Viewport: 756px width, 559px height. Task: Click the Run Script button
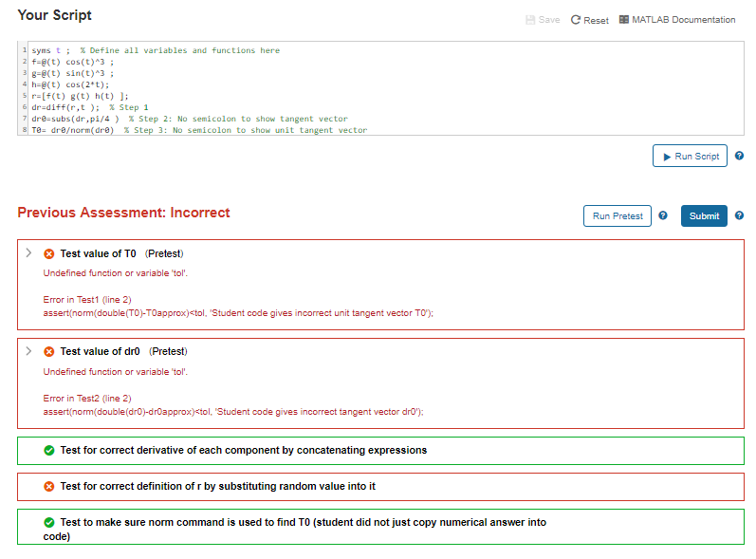click(x=690, y=156)
